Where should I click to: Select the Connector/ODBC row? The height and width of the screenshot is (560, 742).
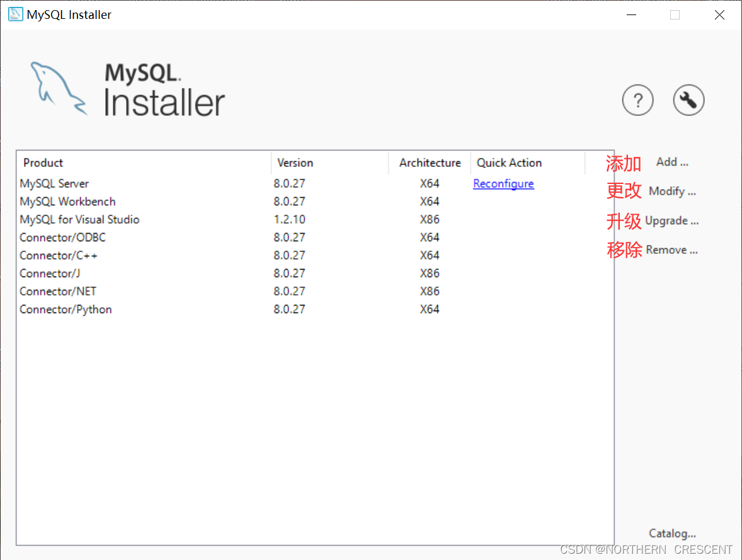pos(315,237)
